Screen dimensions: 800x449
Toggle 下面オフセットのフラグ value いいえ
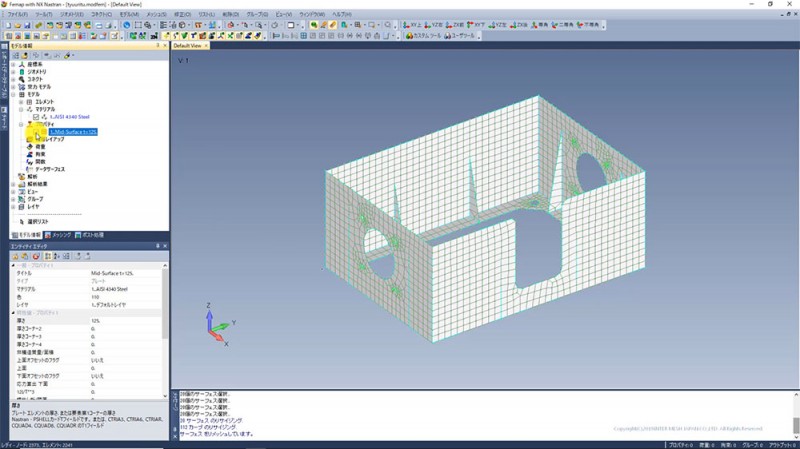(x=126, y=376)
